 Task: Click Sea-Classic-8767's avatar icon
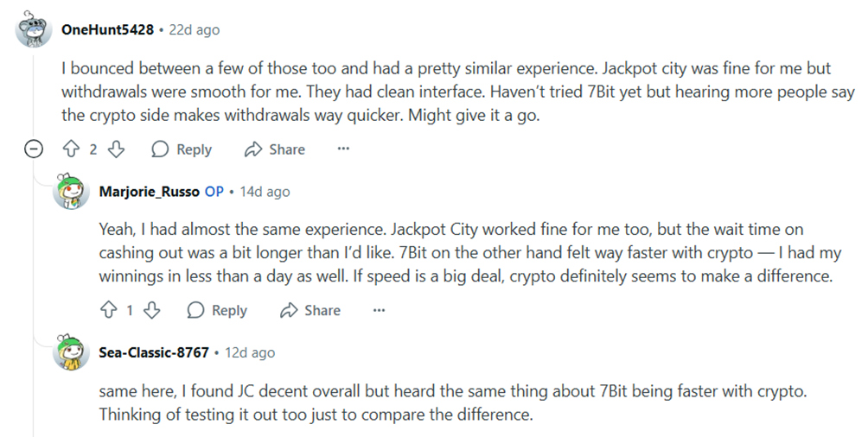tap(72, 352)
